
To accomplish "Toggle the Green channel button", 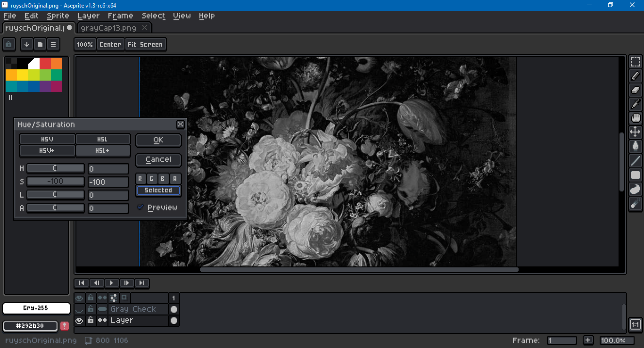I will [152, 178].
